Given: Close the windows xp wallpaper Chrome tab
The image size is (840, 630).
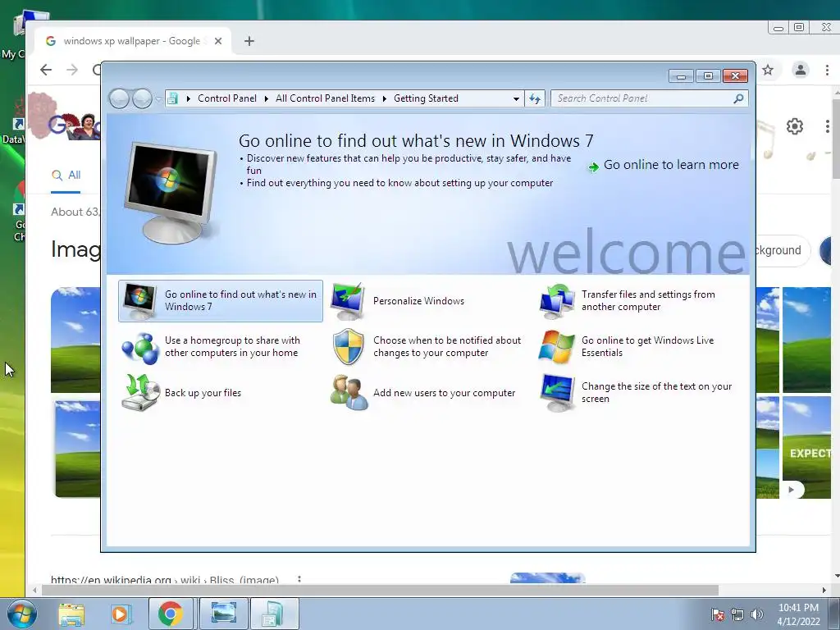Looking at the screenshot, I should coord(218,41).
